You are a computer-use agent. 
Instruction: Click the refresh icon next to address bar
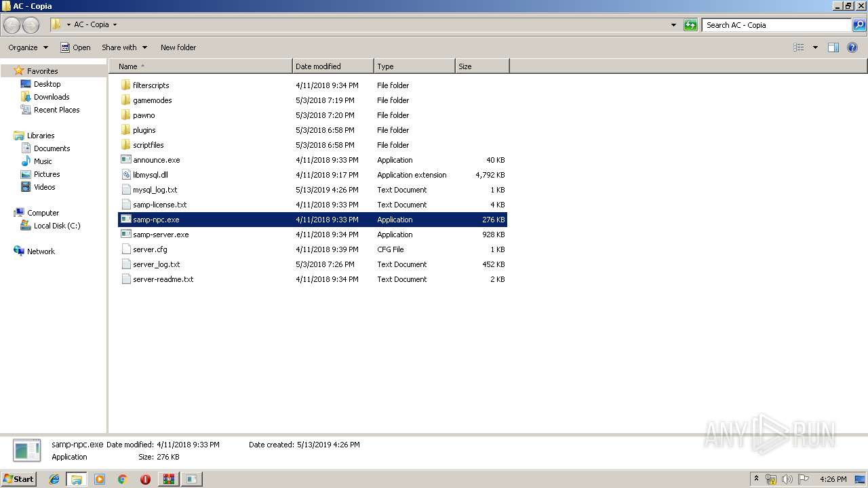[x=690, y=25]
